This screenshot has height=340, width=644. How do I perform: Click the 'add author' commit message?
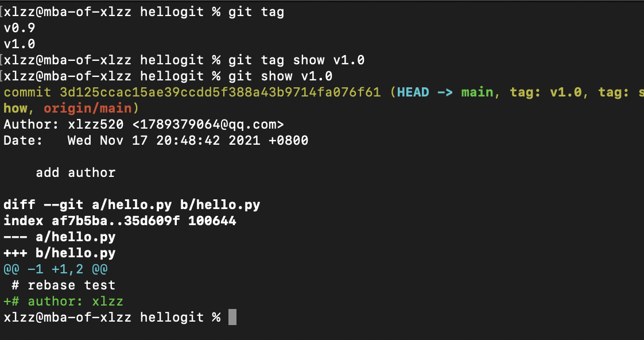[x=76, y=173]
